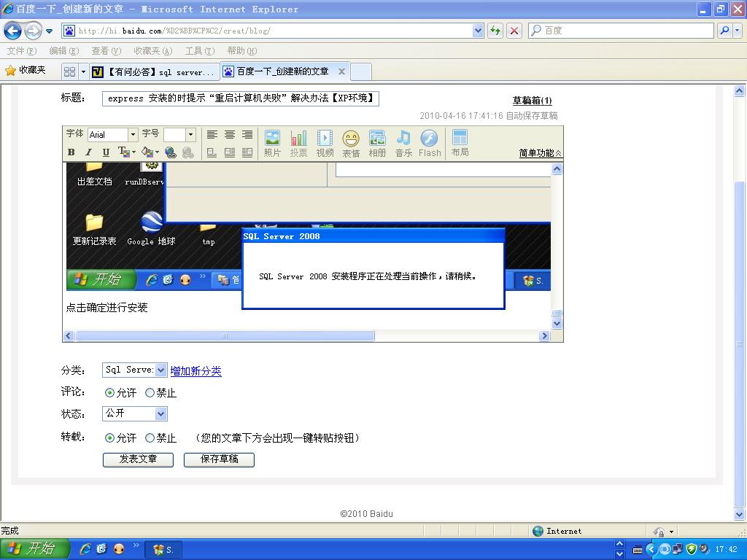Select 禁止 for the 转载 option
The height and width of the screenshot is (560, 747).
coord(150,438)
